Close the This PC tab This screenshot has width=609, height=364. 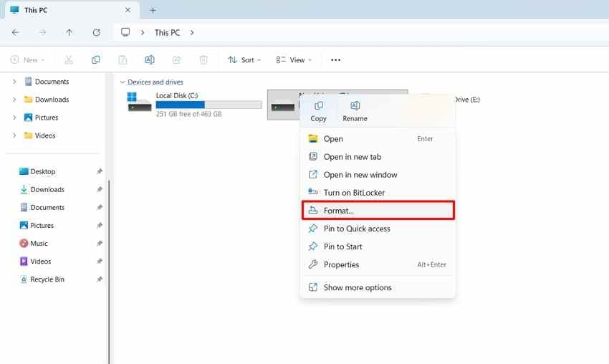[128, 10]
